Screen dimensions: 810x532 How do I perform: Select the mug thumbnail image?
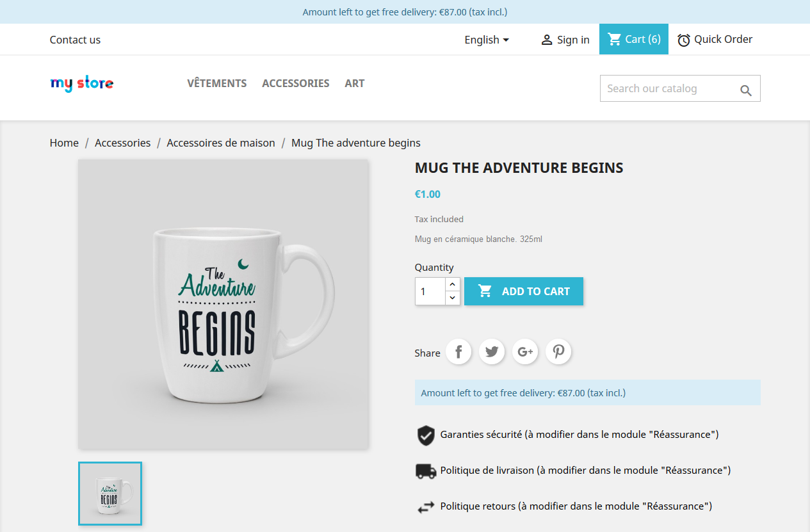110,494
